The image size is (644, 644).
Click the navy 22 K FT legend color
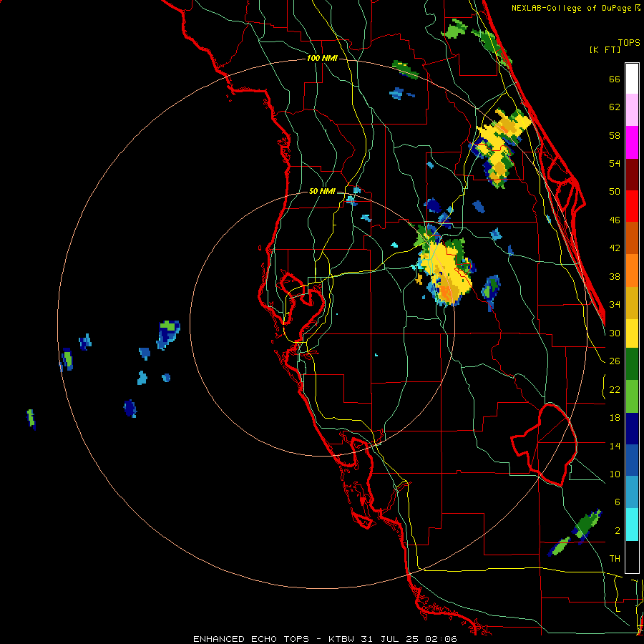pyautogui.click(x=632, y=429)
